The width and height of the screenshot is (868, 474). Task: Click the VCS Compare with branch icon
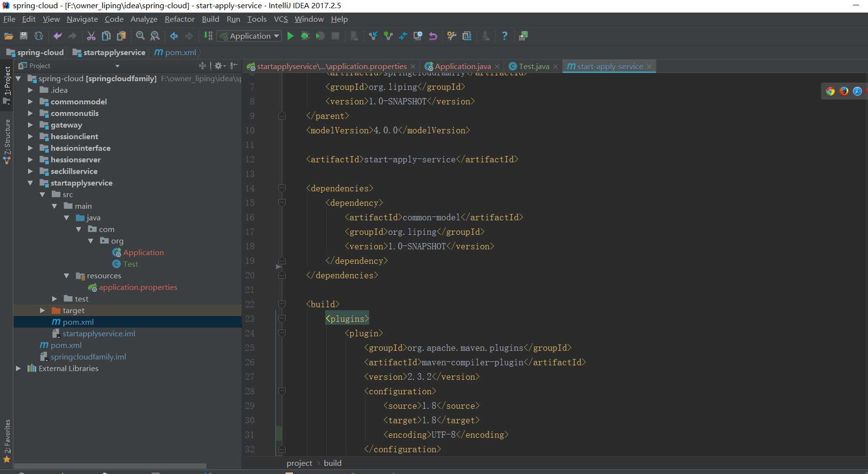tap(403, 36)
